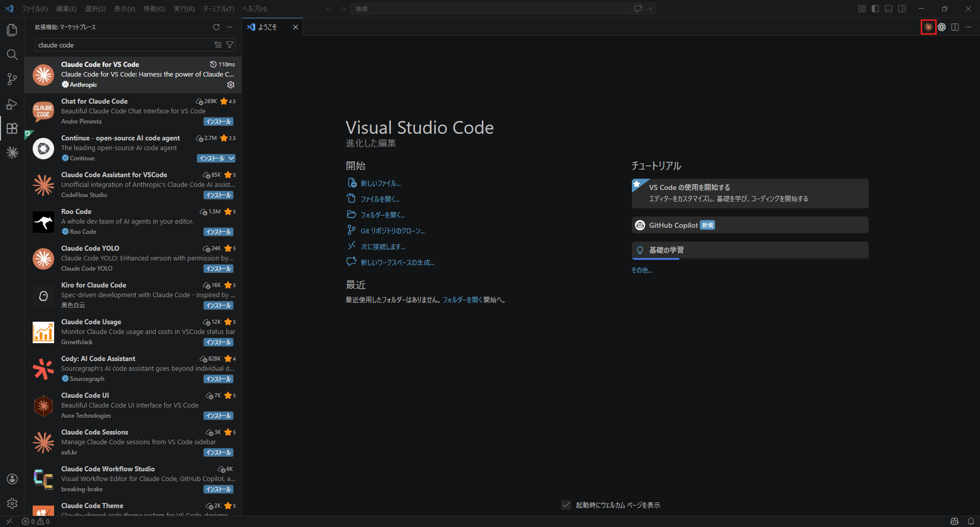Select the ようこそ tab
The image size is (980, 527).
pyautogui.click(x=267, y=27)
